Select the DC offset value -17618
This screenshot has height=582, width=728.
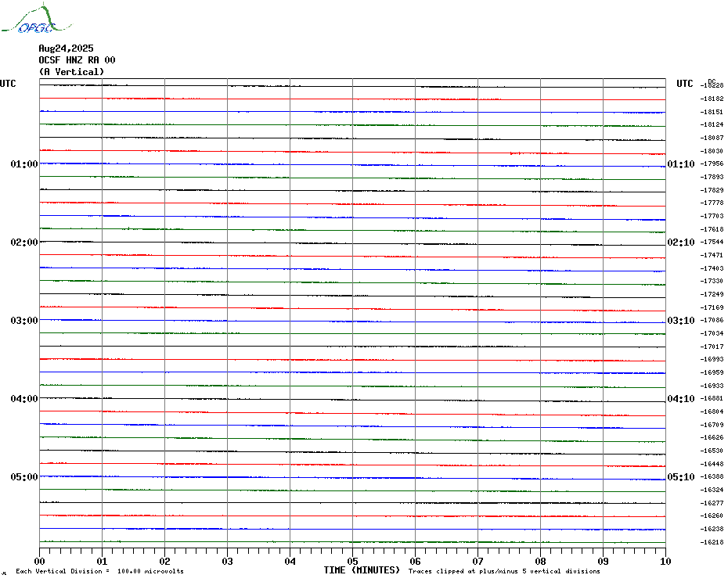click(x=712, y=229)
